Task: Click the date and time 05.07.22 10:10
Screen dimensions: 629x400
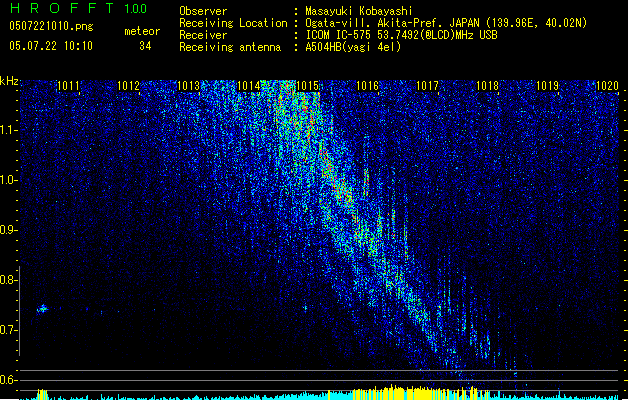Action: coord(51,46)
